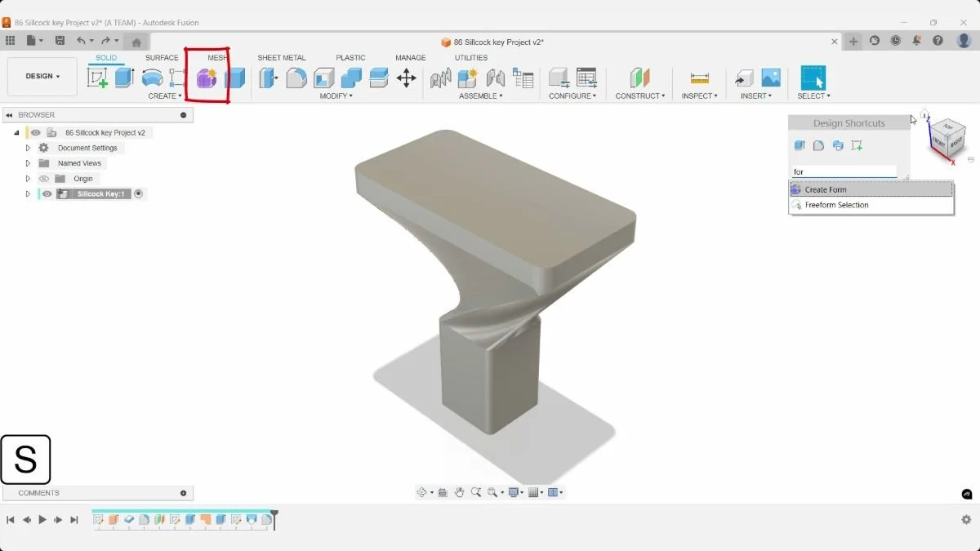This screenshot has height=551, width=980.
Task: Open the ASSEMBLE dropdown menu
Action: pos(480,96)
